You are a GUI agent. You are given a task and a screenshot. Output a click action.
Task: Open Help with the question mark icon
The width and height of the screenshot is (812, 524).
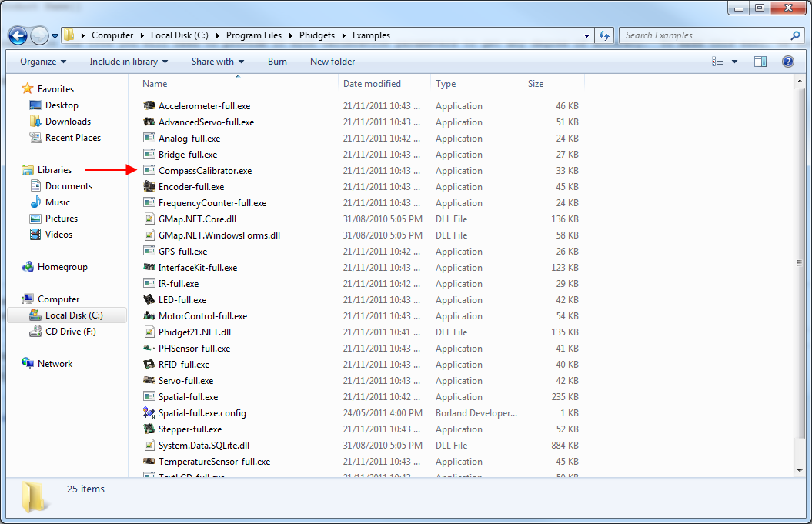[x=787, y=62]
